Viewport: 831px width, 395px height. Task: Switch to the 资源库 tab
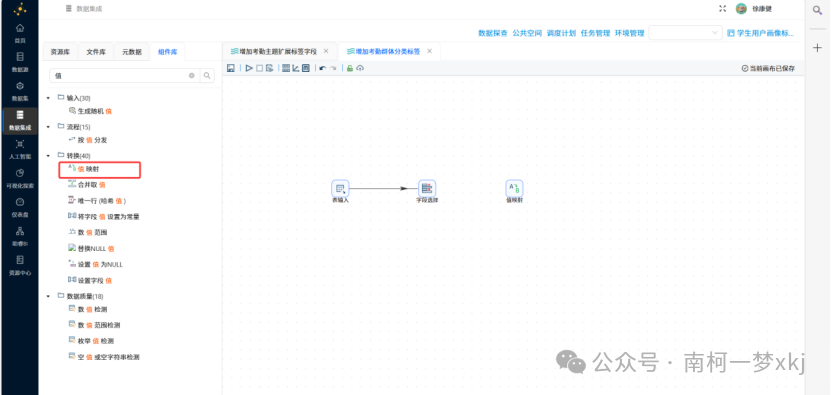[x=60, y=52]
